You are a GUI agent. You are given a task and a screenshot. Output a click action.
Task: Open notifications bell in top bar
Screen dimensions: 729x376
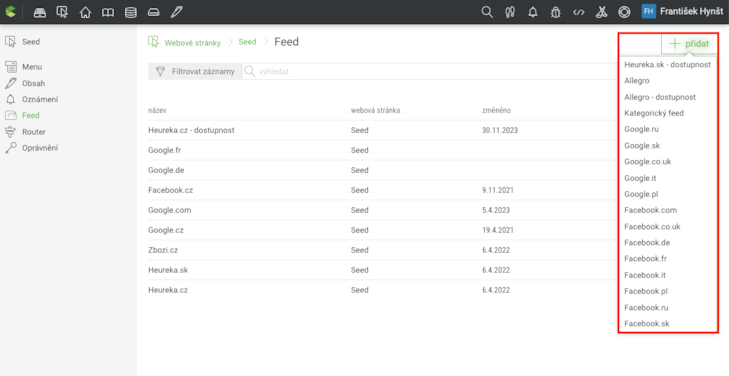tap(533, 12)
